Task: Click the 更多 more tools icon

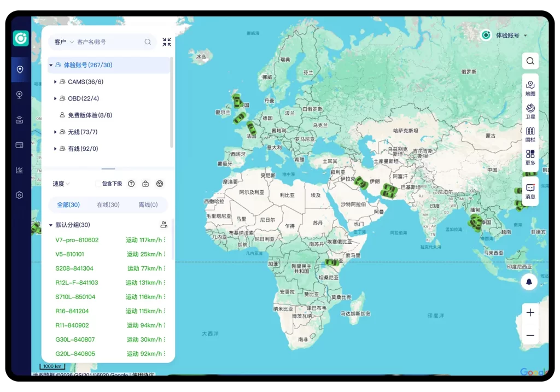Action: (530, 157)
